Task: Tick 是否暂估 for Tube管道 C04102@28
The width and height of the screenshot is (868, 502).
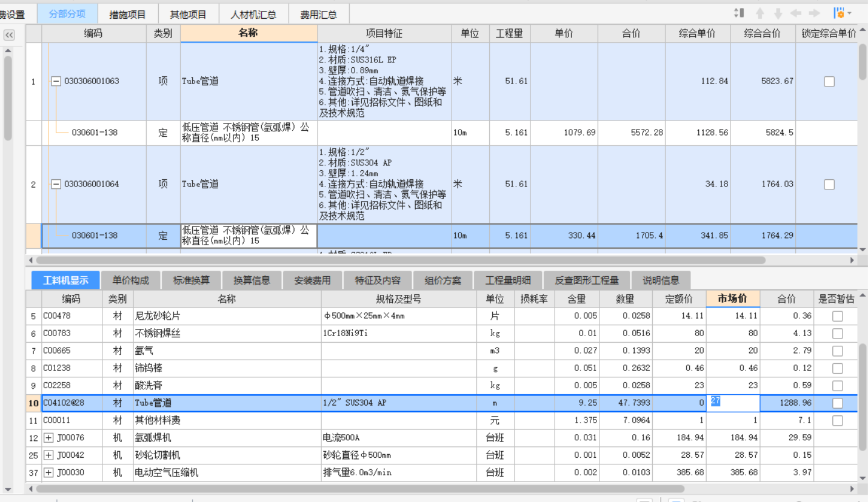Action: pyautogui.click(x=837, y=403)
